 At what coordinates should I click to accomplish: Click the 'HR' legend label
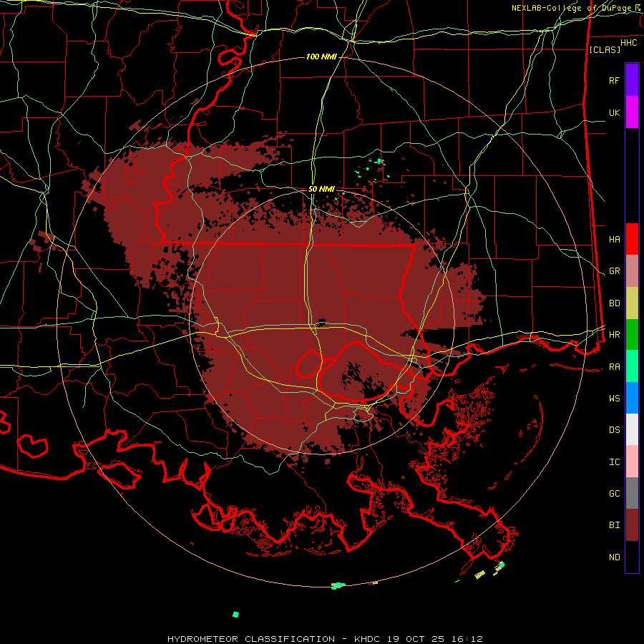[614, 335]
